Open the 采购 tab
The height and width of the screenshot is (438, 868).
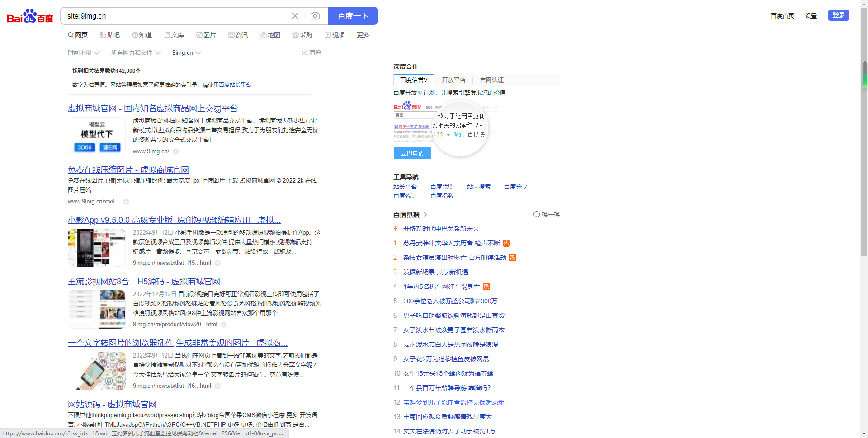[302, 35]
